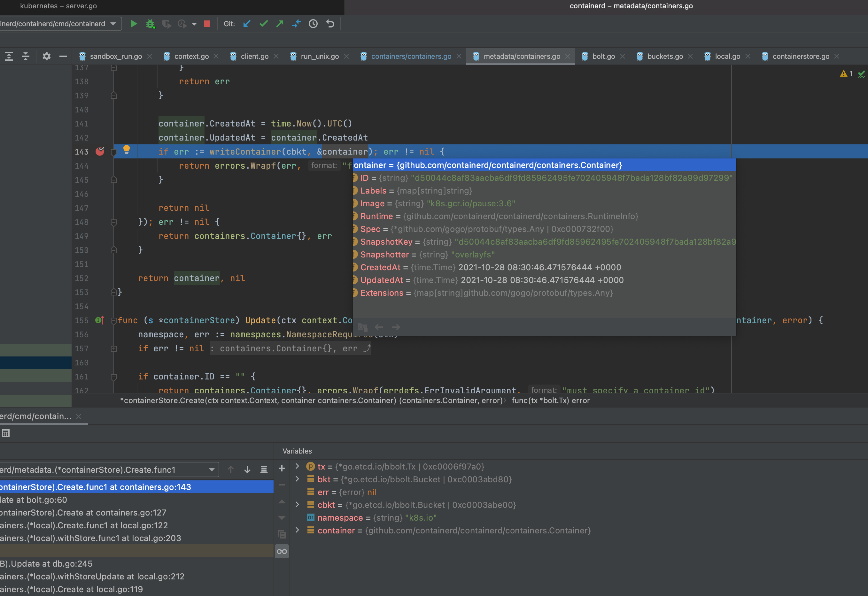
Task: Open the thread frames selector dropdown
Action: [x=212, y=470]
